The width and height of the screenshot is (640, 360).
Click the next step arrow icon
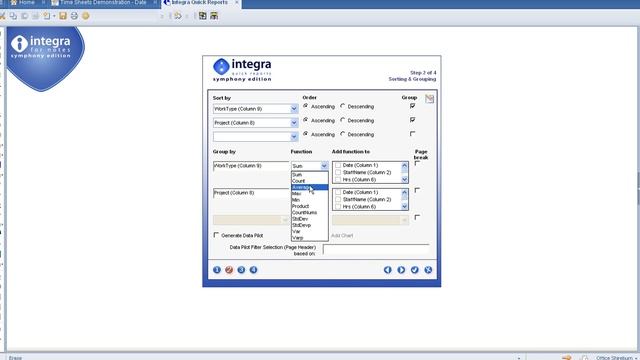point(401,270)
